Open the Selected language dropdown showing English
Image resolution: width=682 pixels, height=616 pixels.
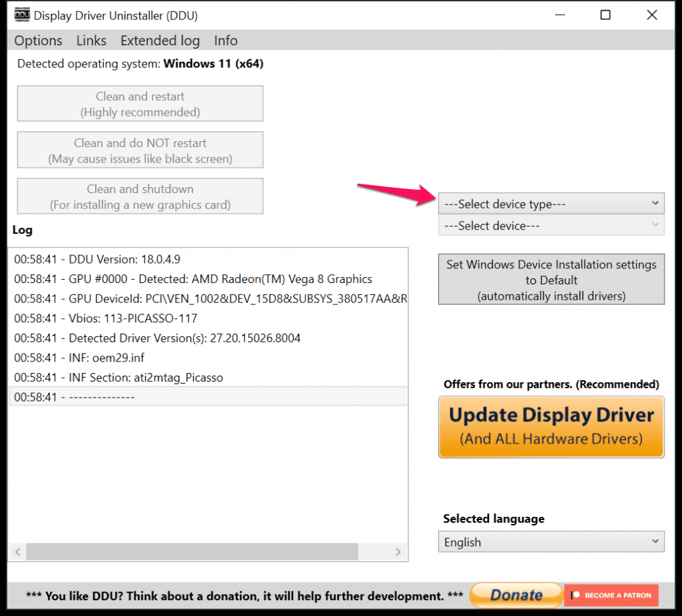pos(551,541)
